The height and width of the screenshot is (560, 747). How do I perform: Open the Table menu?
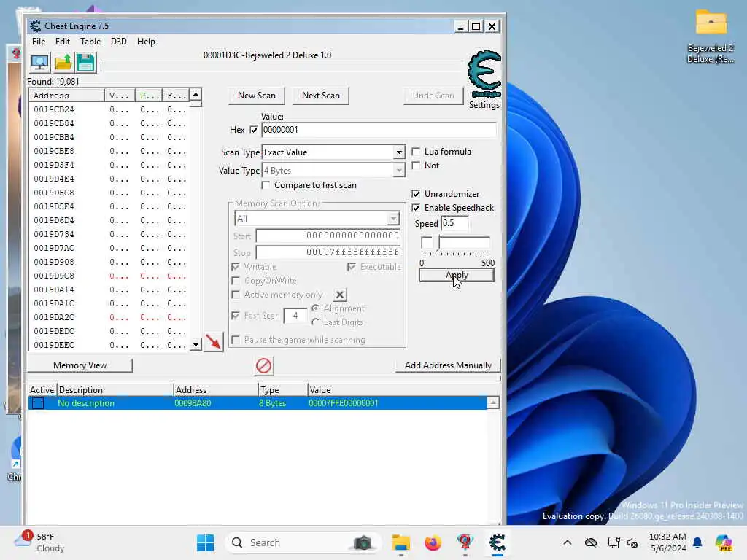click(x=90, y=42)
